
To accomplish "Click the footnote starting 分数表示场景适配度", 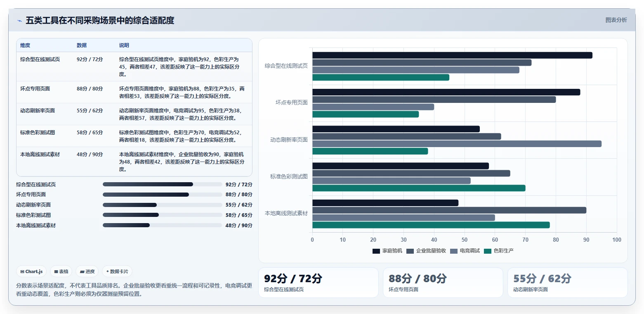I will pos(134,290).
